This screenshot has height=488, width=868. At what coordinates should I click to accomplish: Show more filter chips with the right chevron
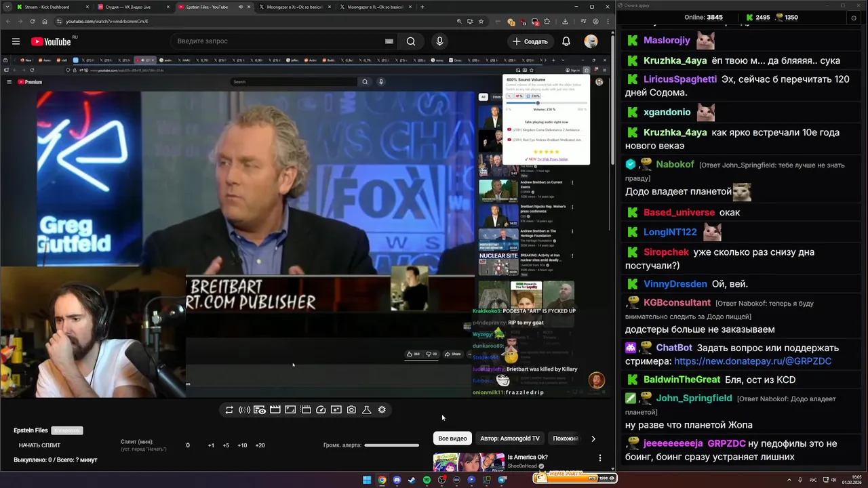tap(593, 439)
